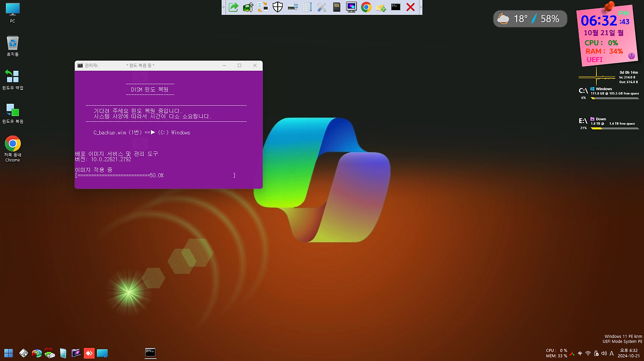Viewport: 644px width, 361px height.
Task: Open the disk drive tool icon in top bar
Action: click(x=292, y=7)
